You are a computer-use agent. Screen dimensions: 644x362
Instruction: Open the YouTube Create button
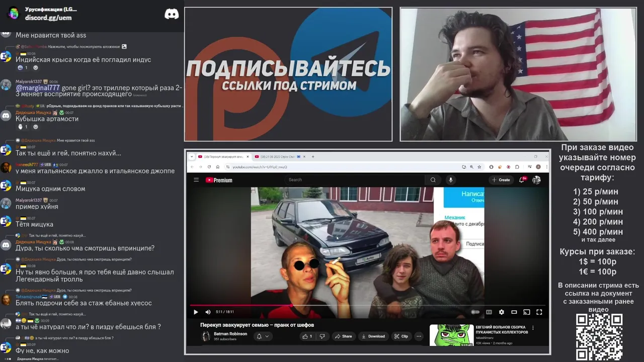coord(502,180)
